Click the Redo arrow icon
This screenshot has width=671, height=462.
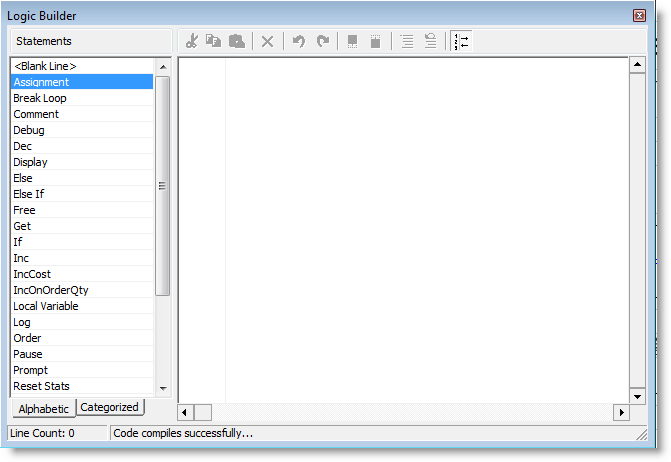click(323, 41)
